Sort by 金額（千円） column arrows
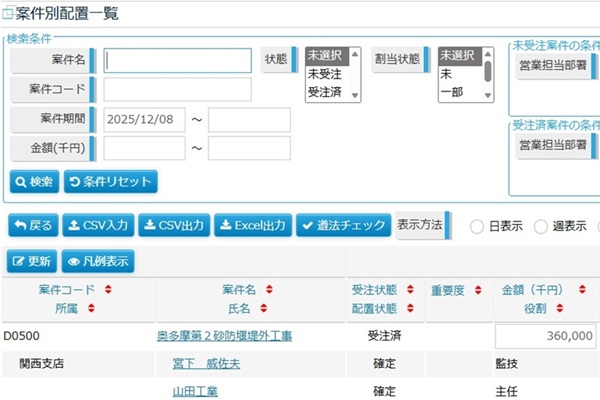Viewport: 600px width, 400px height. [584, 290]
